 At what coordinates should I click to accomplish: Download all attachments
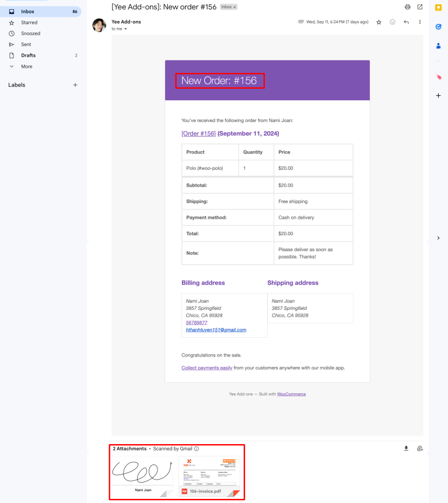(x=406, y=448)
